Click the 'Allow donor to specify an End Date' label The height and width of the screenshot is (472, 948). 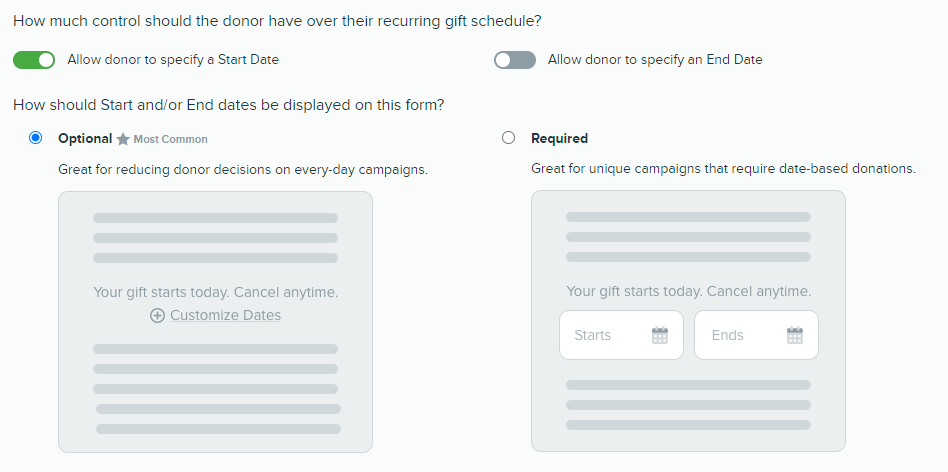(x=655, y=60)
